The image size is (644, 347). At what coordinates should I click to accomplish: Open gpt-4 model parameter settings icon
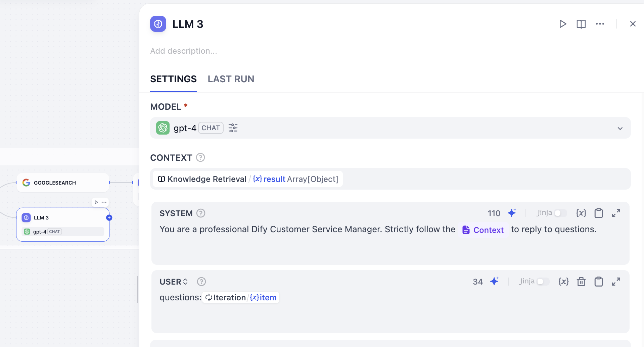coord(233,128)
